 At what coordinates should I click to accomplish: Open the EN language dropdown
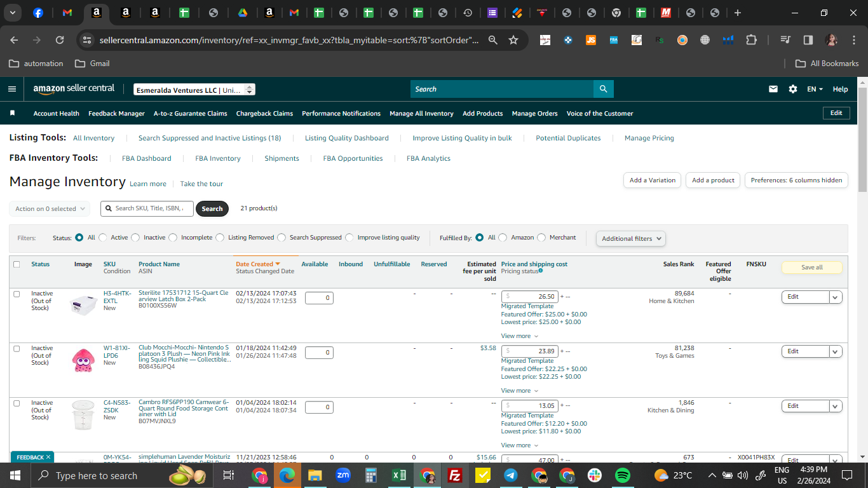pos(815,89)
